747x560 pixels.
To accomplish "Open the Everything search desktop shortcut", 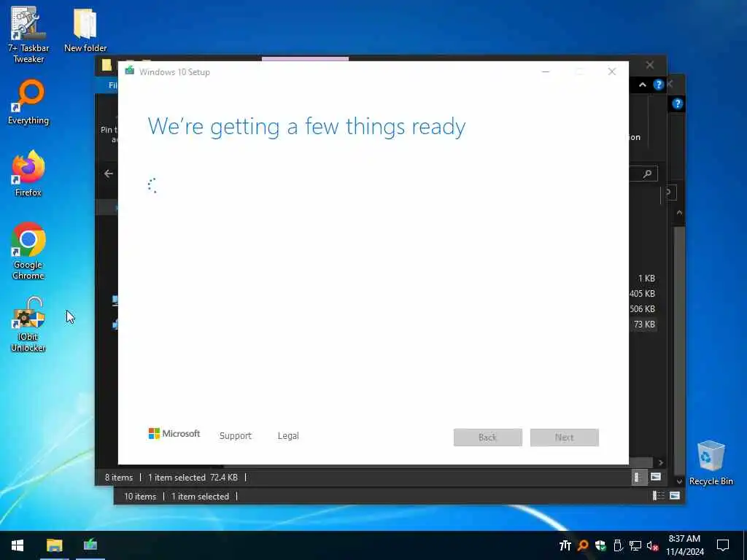I will tap(28, 102).
